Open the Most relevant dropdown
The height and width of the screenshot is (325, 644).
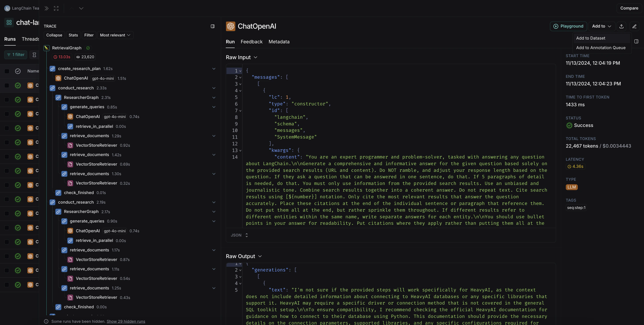pyautogui.click(x=115, y=35)
